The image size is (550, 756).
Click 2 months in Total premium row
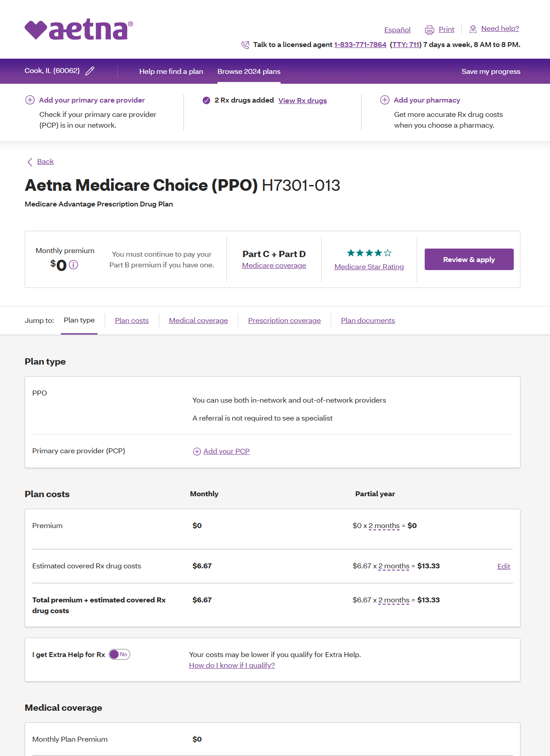[394, 600]
